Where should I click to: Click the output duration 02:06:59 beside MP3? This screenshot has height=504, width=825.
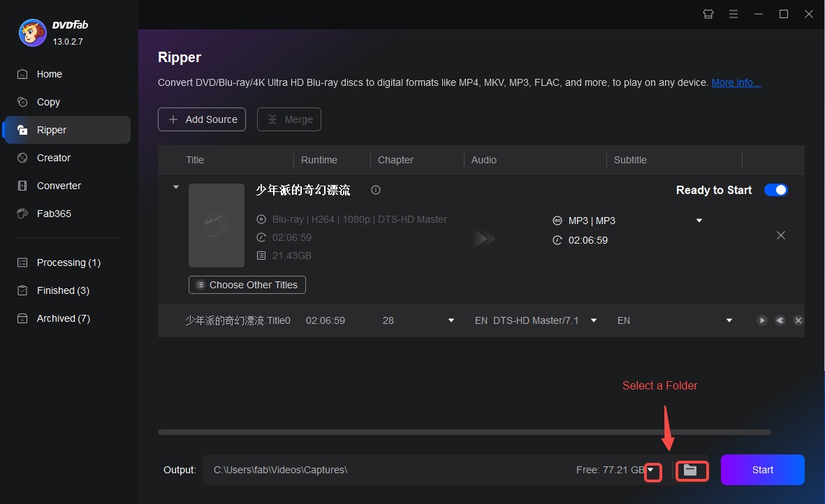click(587, 240)
